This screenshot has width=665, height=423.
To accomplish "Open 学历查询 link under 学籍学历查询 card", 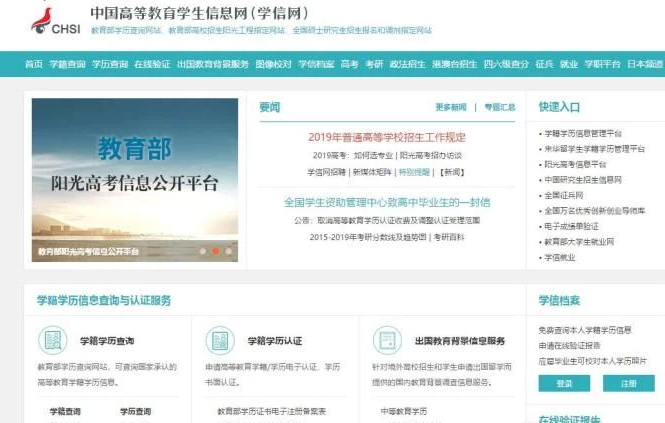I will [135, 411].
